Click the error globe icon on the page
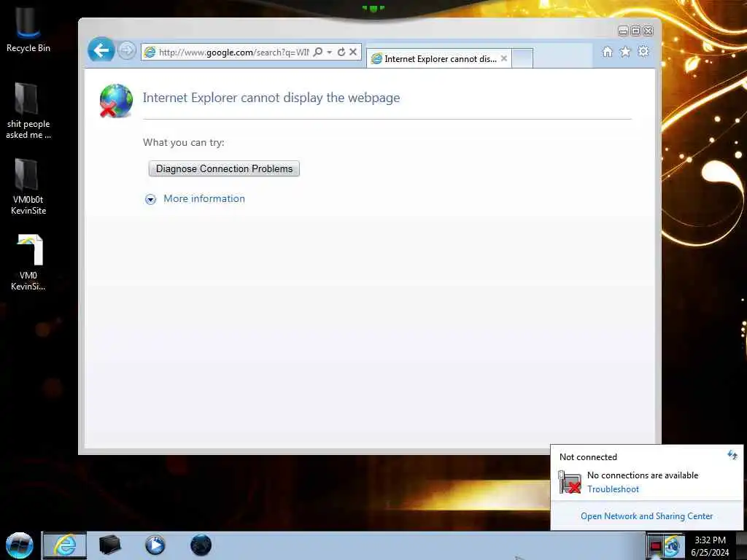 click(x=116, y=101)
